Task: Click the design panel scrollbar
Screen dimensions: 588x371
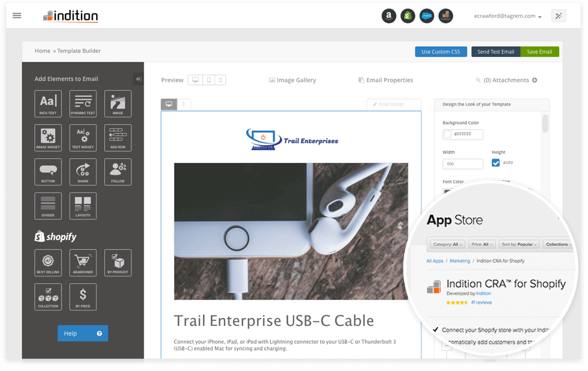Action: coord(545,124)
